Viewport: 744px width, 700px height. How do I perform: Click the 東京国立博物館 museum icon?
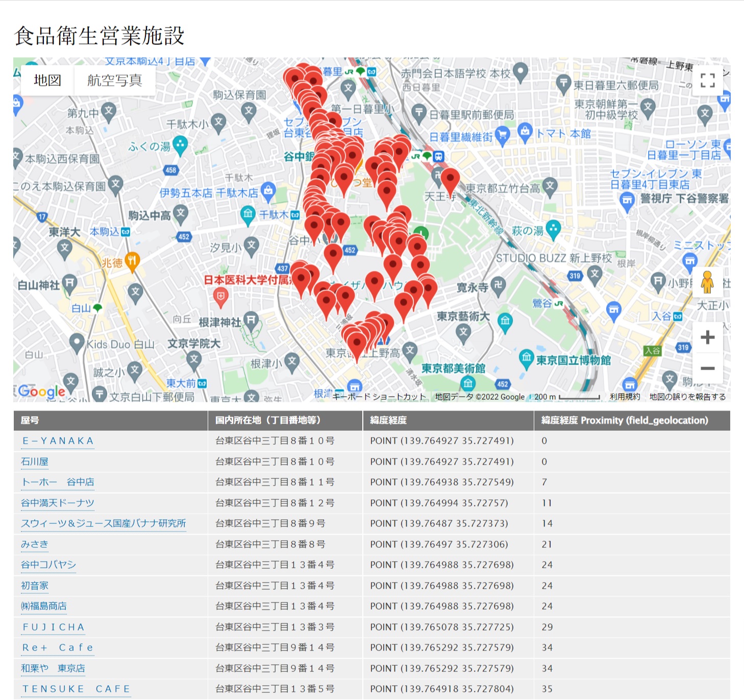526,358
